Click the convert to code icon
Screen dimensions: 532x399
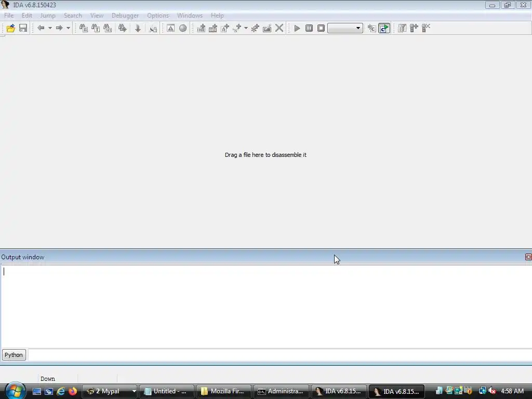[201, 28]
